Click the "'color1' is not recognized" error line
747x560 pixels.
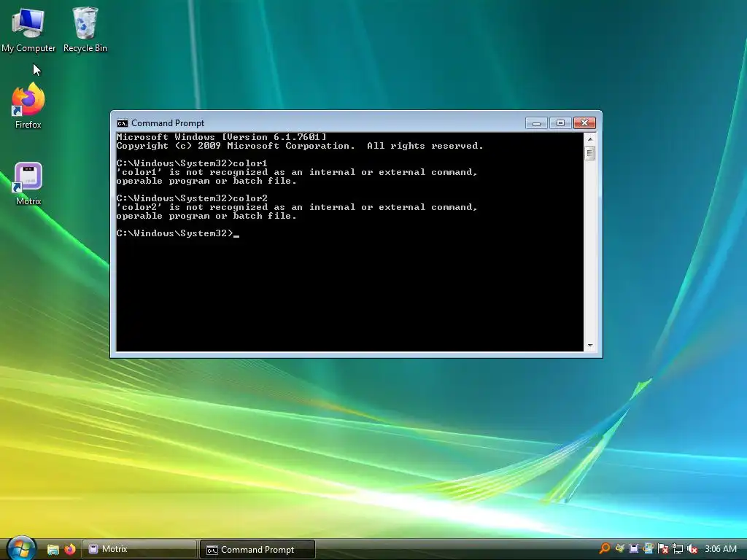coord(297,172)
